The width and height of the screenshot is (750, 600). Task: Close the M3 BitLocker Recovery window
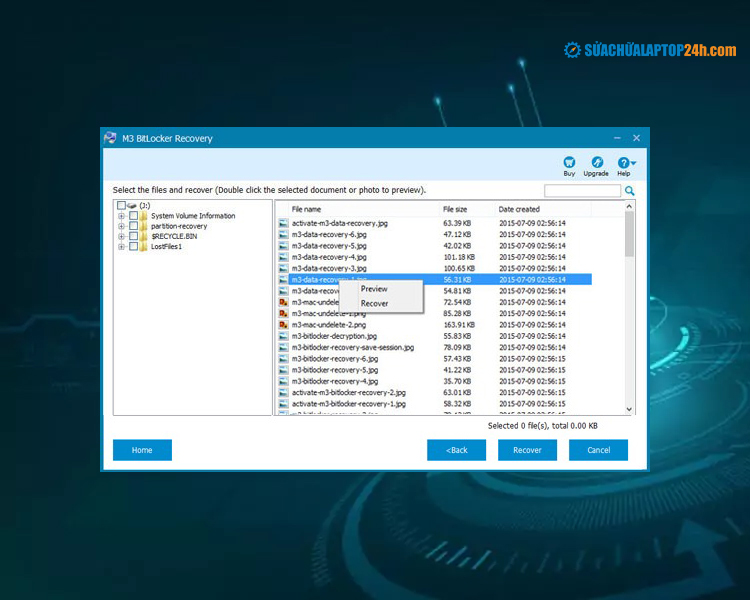[636, 138]
